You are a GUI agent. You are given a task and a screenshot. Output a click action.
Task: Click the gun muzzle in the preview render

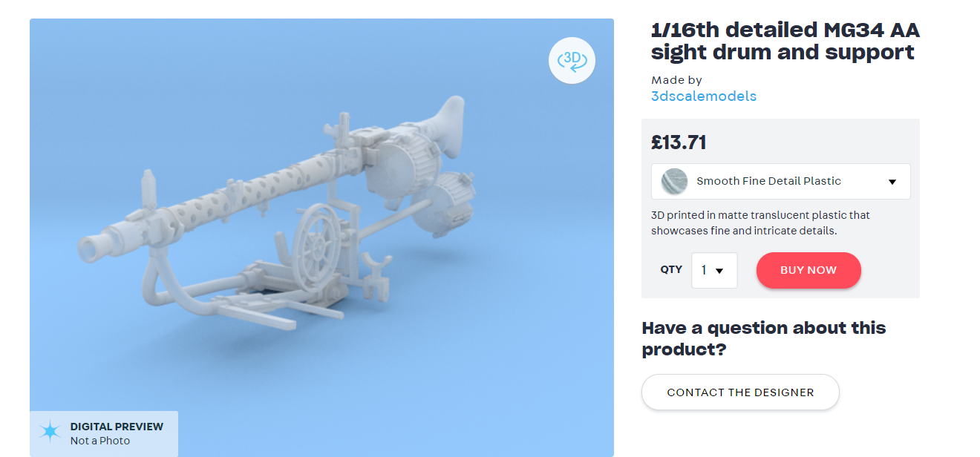click(92, 248)
